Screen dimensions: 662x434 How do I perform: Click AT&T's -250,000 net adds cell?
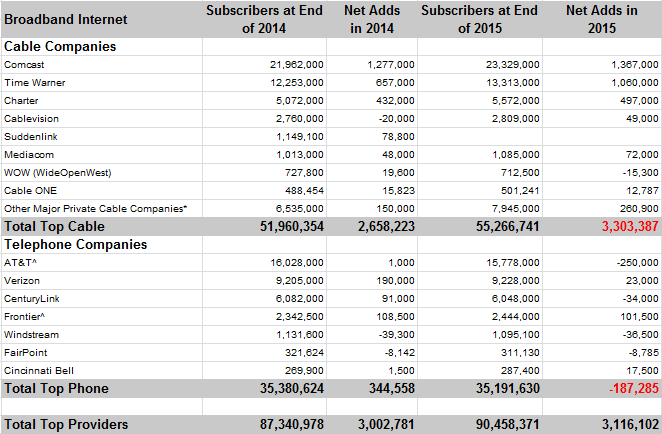click(x=638, y=263)
